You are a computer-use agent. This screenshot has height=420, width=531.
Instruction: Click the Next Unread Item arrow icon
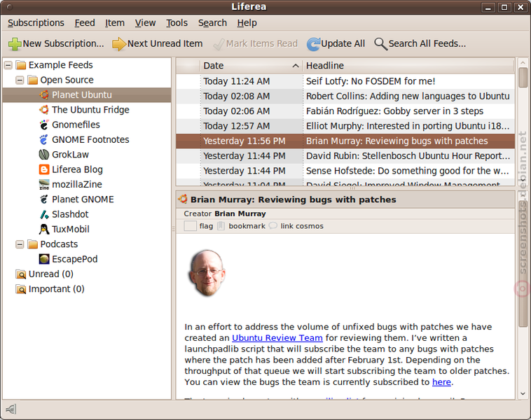click(119, 44)
